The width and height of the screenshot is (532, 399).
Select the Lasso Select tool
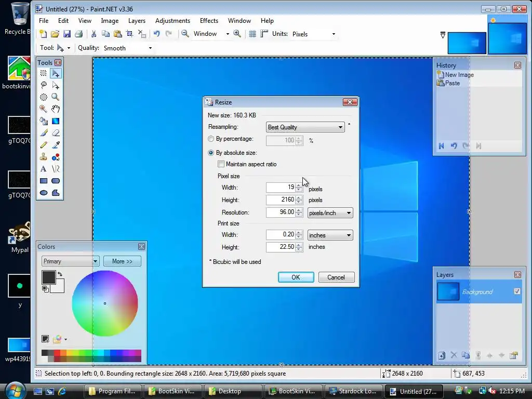(44, 85)
